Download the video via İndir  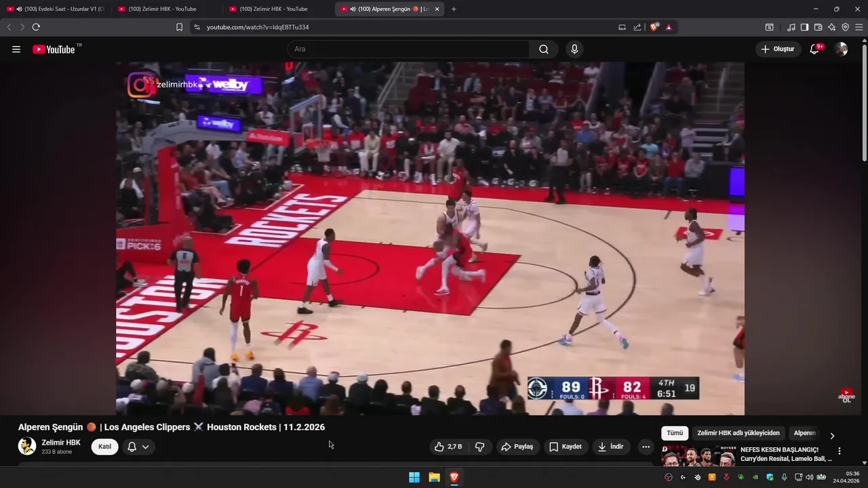pos(610,447)
